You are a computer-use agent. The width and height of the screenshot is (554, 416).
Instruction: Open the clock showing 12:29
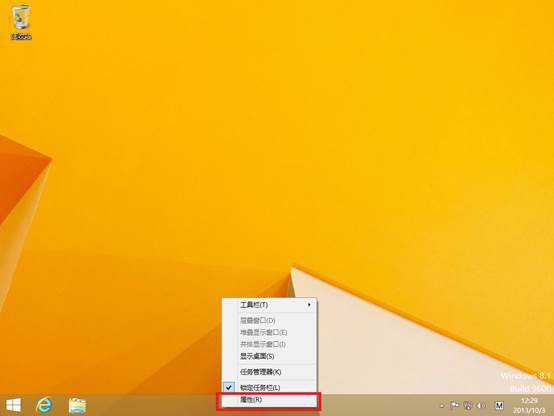[529, 405]
